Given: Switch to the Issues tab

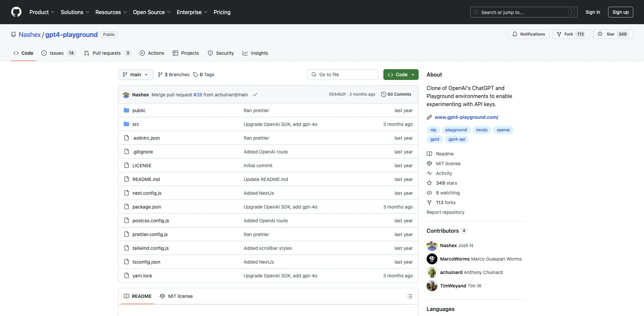Looking at the screenshot, I should pos(58,53).
